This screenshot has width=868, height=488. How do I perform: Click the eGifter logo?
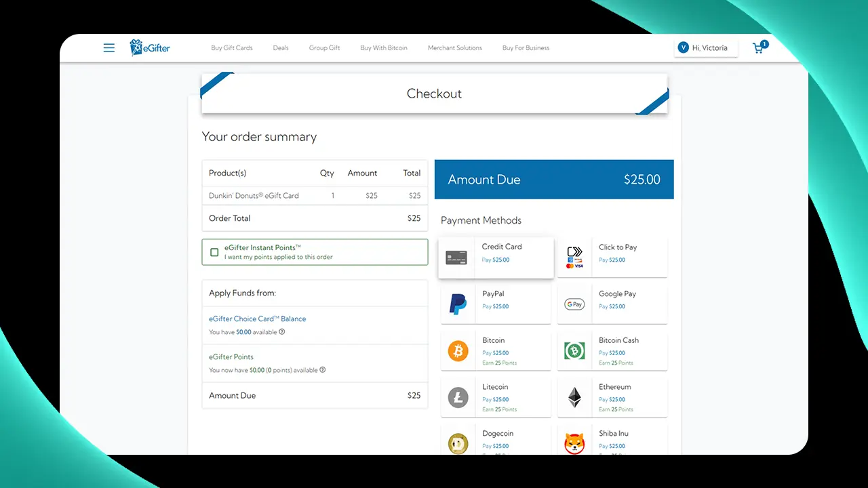150,47
